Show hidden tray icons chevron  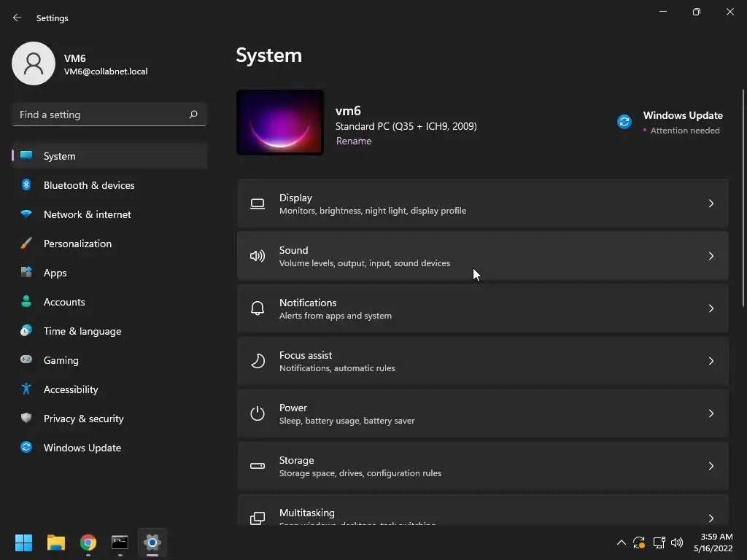click(x=622, y=542)
